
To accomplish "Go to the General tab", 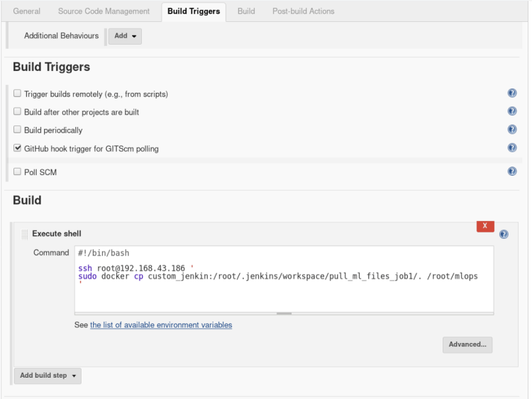I will [27, 11].
